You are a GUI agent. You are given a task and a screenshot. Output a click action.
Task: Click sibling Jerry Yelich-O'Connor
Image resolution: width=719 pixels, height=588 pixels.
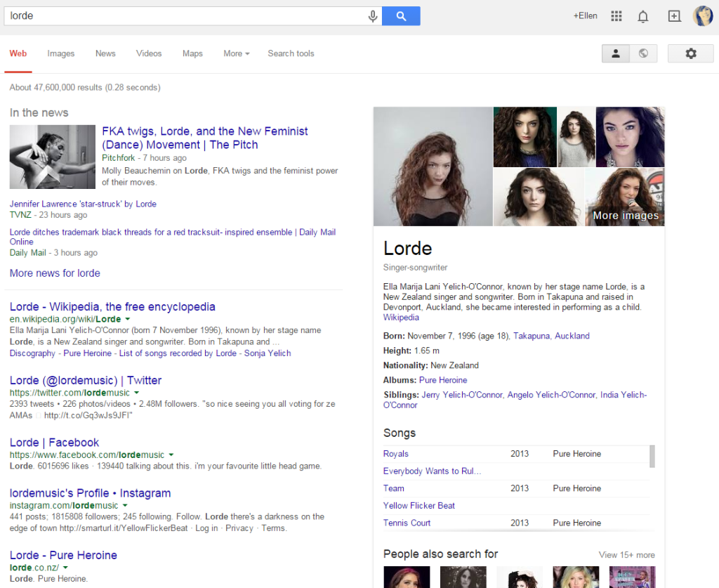[462, 394]
